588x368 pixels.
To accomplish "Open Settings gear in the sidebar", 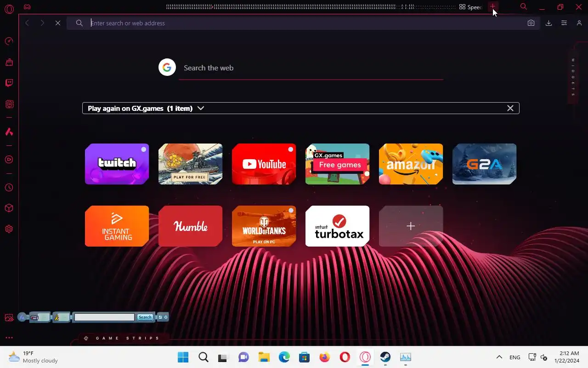I will click(9, 229).
